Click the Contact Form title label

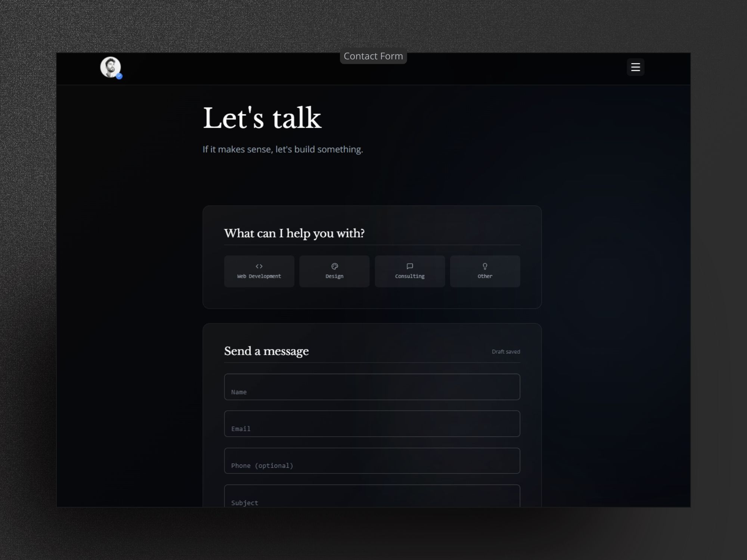click(373, 56)
